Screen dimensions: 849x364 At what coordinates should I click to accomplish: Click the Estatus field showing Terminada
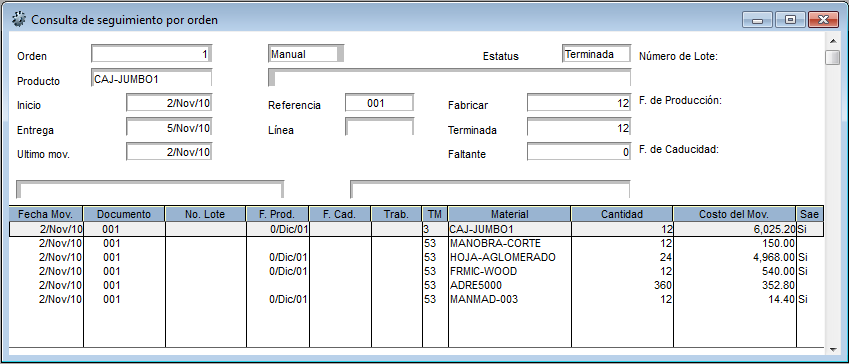[x=597, y=54]
